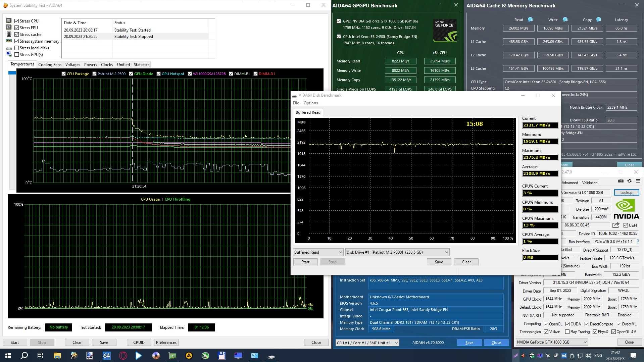Click Windows Security shield tray icon
This screenshot has width=644, height=362.
tap(532, 356)
